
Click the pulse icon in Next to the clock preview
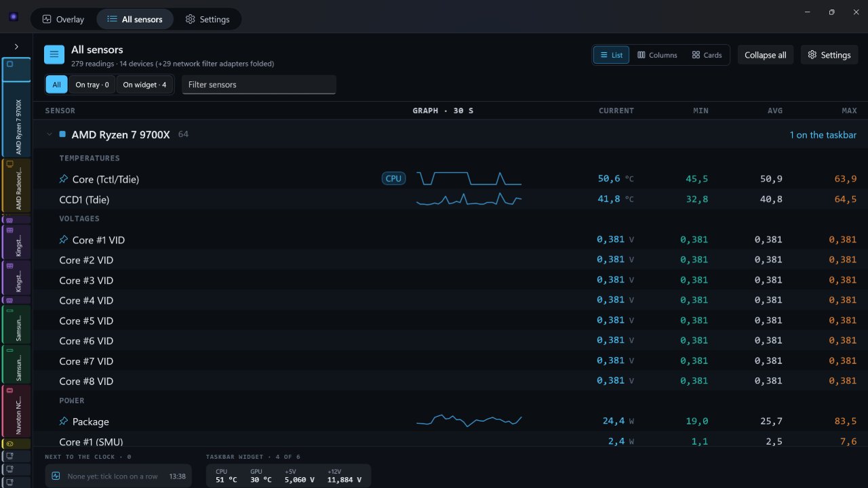tap(56, 476)
